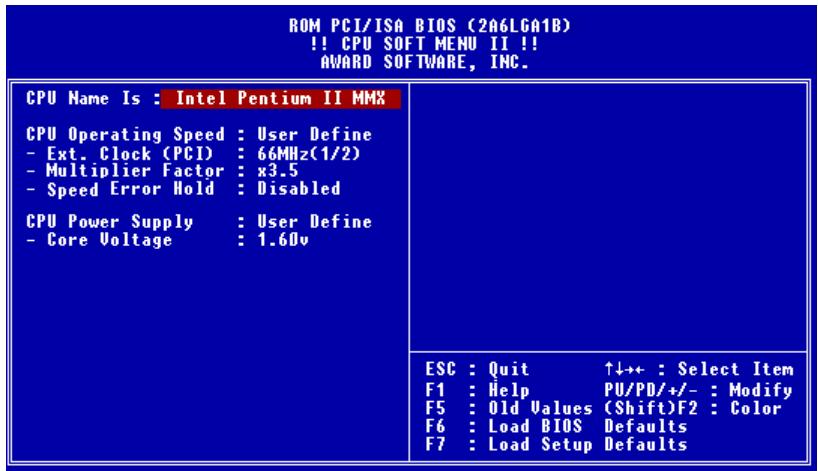
Task: Change the Ext. Clock 66MHz(1/2) value
Action: [x=309, y=153]
